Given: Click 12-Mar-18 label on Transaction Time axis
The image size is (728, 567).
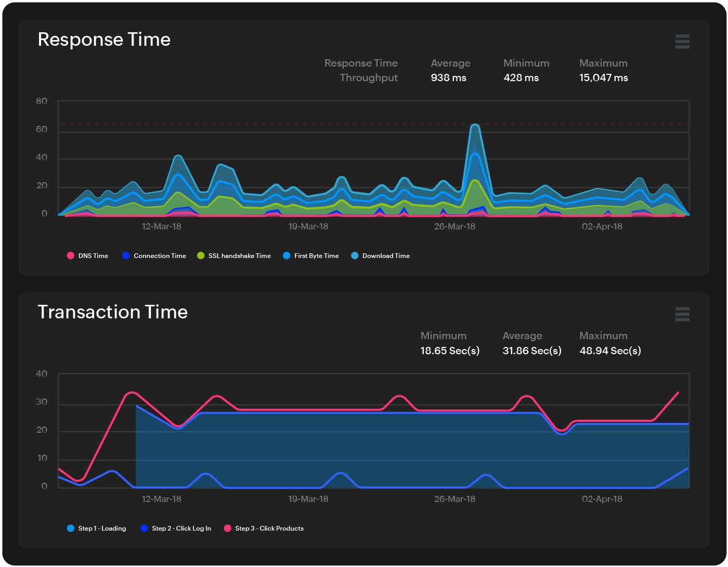Looking at the screenshot, I should tap(161, 499).
